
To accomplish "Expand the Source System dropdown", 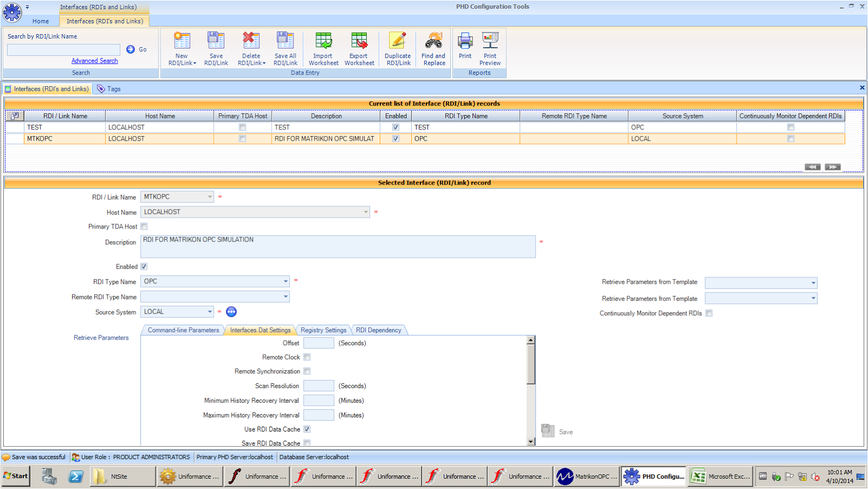I will (x=209, y=312).
